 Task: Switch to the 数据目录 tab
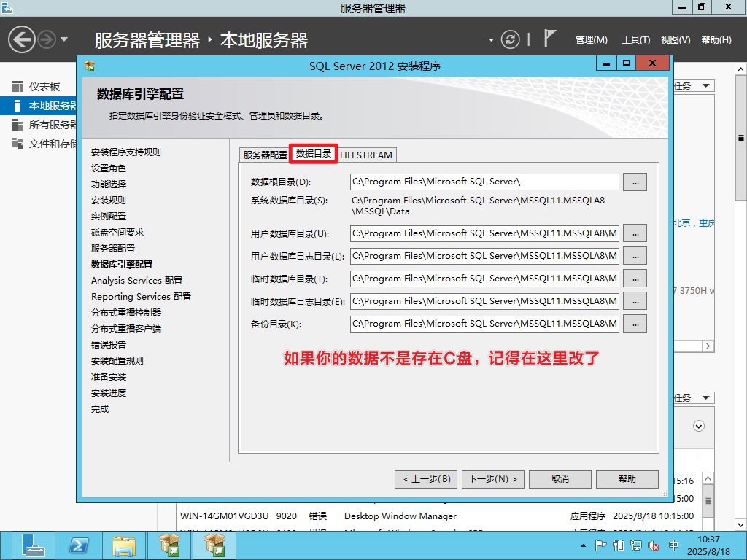314,154
